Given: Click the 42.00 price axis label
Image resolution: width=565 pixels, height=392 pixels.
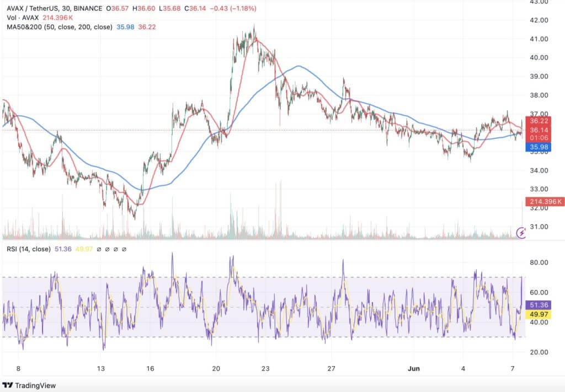Looking at the screenshot, I should pos(539,20).
